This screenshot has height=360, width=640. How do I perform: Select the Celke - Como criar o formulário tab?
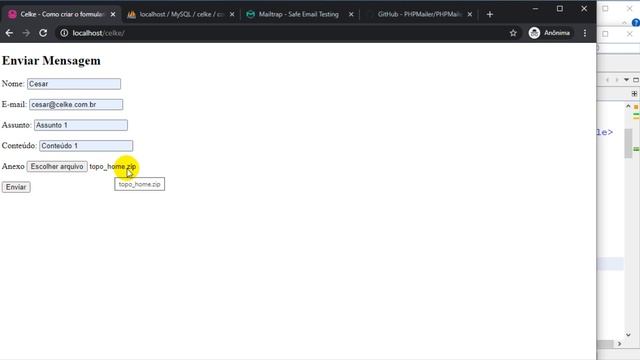pos(61,14)
